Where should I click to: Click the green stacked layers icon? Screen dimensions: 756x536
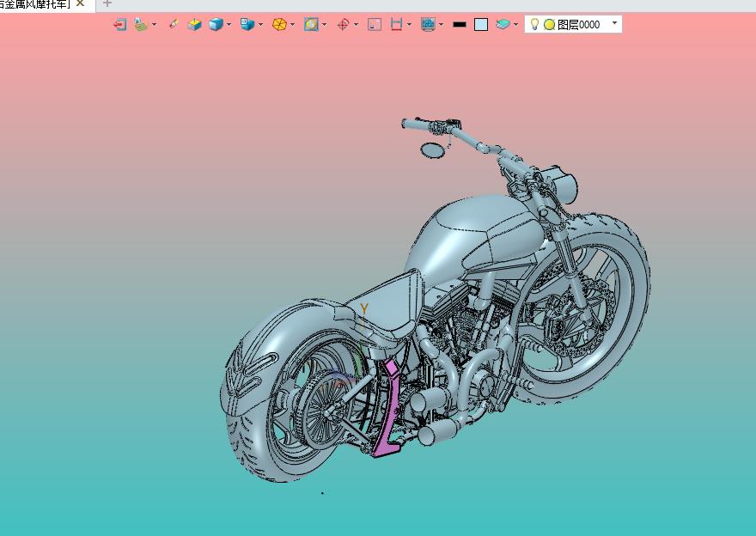click(141, 24)
